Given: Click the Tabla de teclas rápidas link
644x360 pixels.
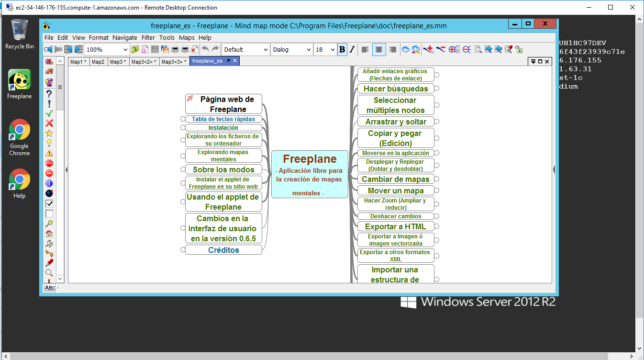Looking at the screenshot, I should [x=223, y=119].
